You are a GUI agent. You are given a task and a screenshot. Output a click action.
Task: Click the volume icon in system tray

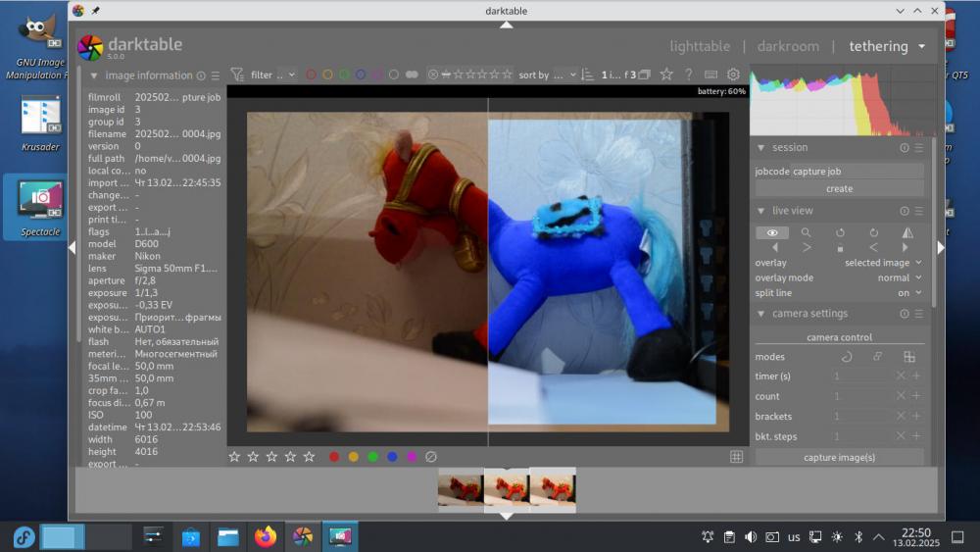click(x=751, y=536)
